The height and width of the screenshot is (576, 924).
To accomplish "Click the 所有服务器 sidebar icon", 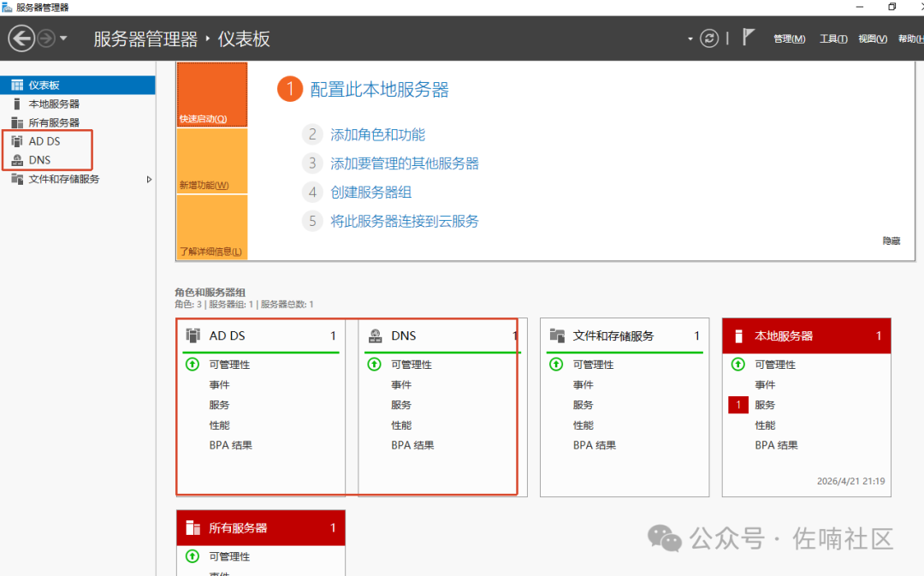I will 17,122.
